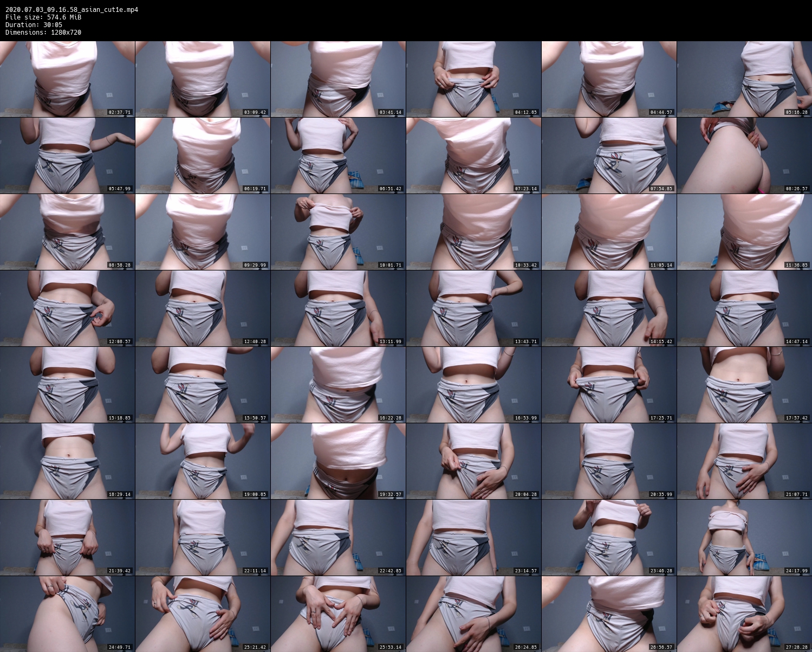Open the thumbnail timestamped 02:37.71

pyautogui.click(x=67, y=79)
